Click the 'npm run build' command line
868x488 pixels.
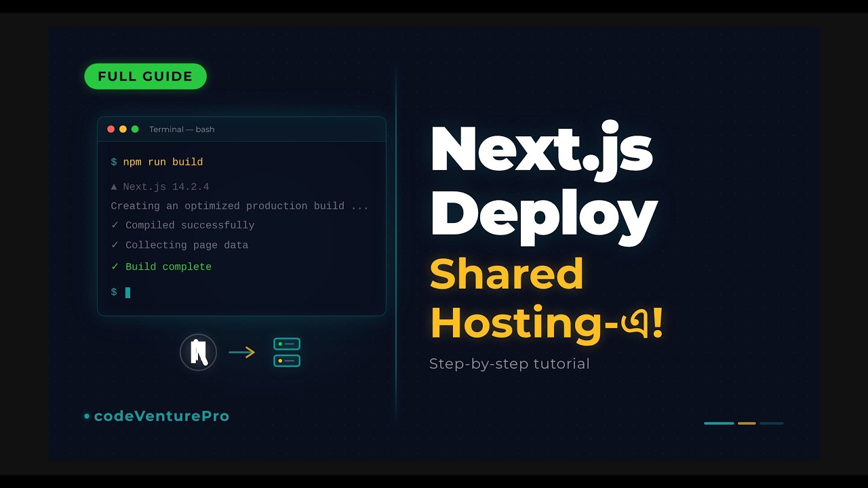pos(157,162)
